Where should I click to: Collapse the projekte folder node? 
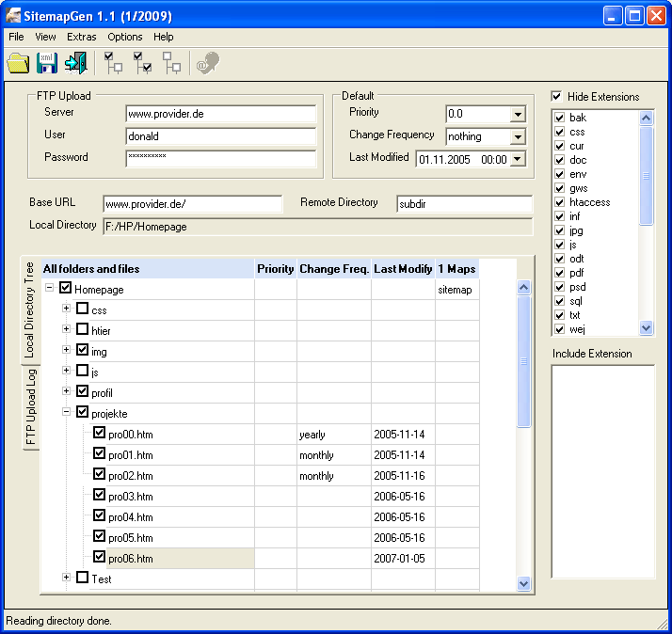[66, 412]
